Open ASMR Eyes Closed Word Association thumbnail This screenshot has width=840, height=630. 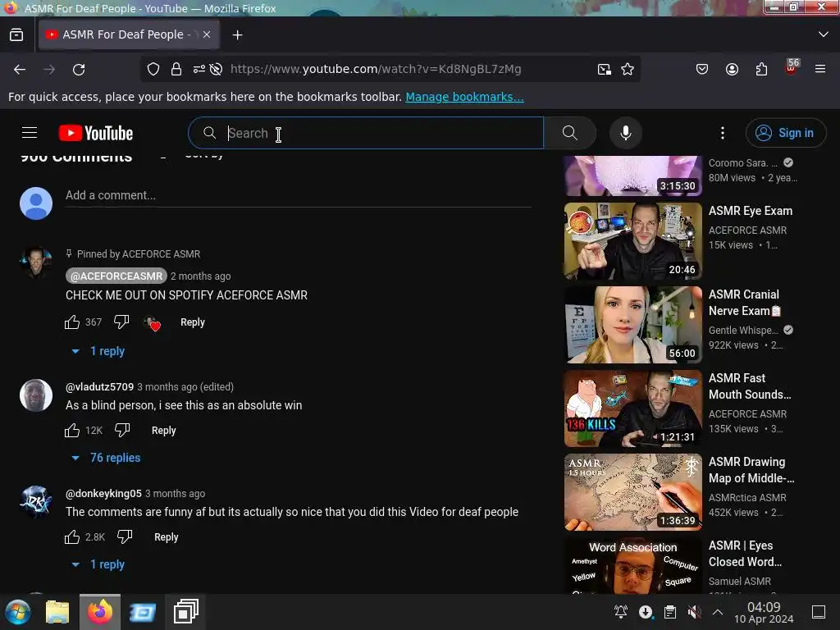pyautogui.click(x=632, y=565)
